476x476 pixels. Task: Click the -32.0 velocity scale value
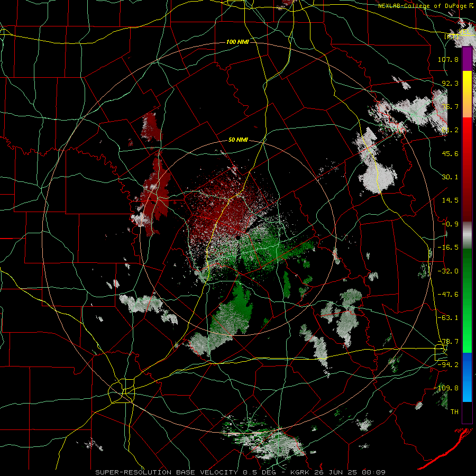[448, 271]
